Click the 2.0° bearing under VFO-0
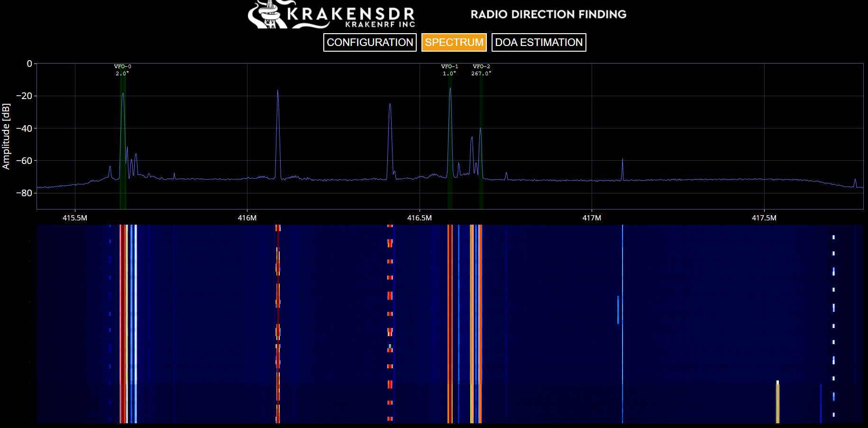The image size is (868, 428). [x=122, y=73]
